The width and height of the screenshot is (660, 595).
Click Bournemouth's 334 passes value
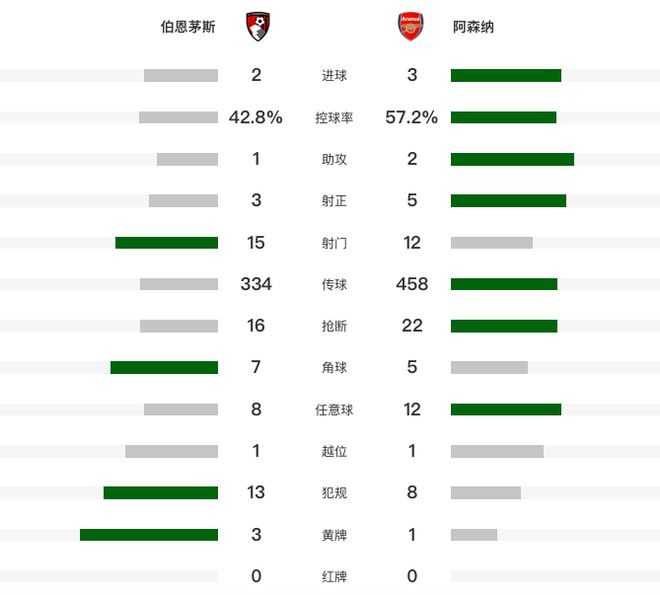pos(256,285)
